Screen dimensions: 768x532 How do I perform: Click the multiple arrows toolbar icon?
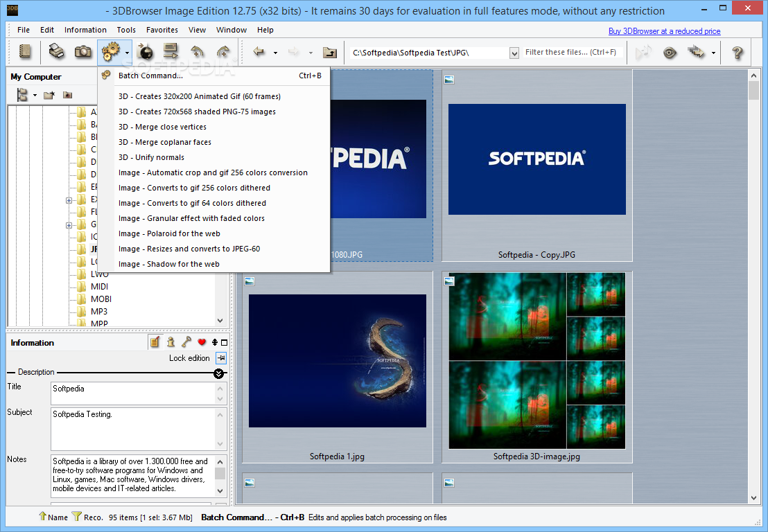pyautogui.click(x=696, y=52)
